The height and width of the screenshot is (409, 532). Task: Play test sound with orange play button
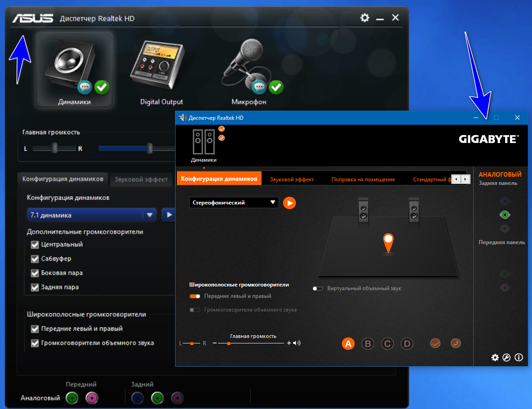coord(289,203)
